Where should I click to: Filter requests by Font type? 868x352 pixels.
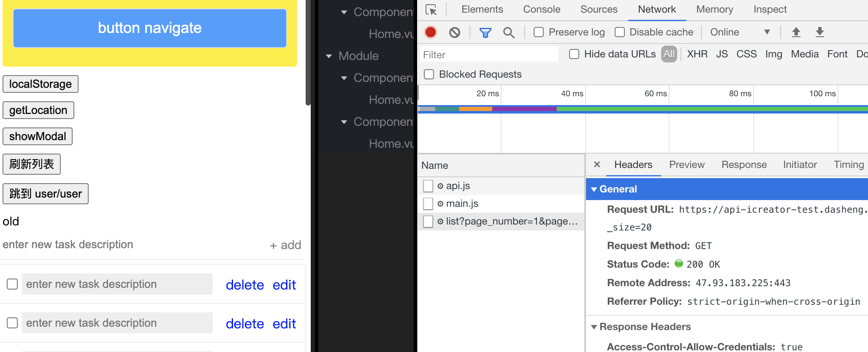tap(837, 54)
